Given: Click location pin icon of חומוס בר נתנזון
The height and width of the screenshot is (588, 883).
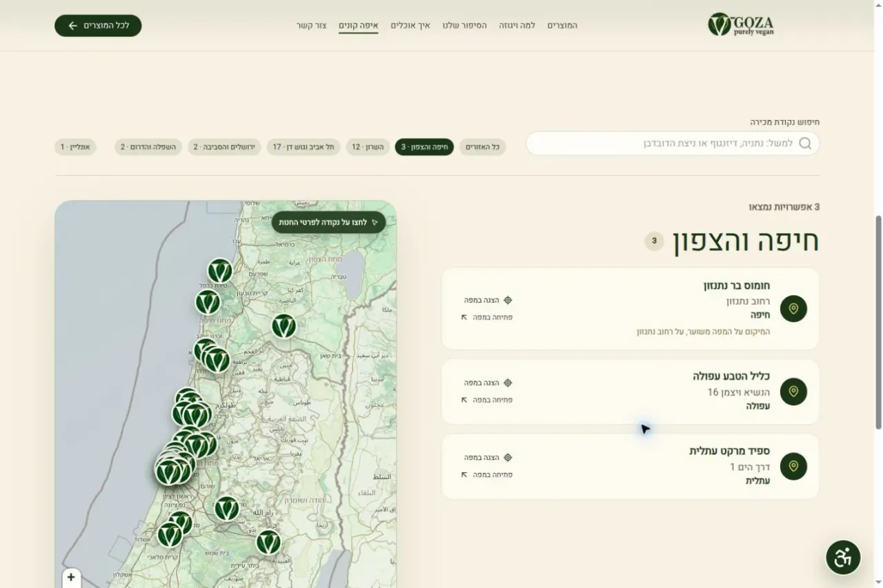Looking at the screenshot, I should [x=793, y=309].
